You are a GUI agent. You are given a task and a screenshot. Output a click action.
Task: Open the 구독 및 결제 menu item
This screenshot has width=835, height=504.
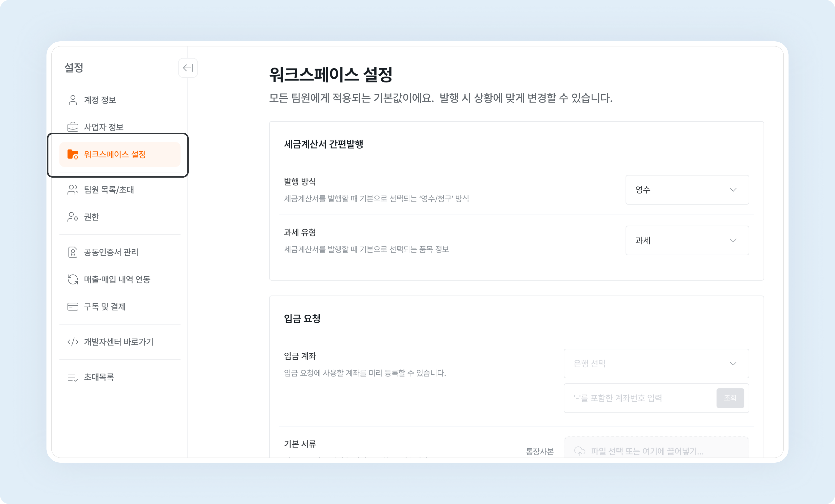(x=105, y=307)
